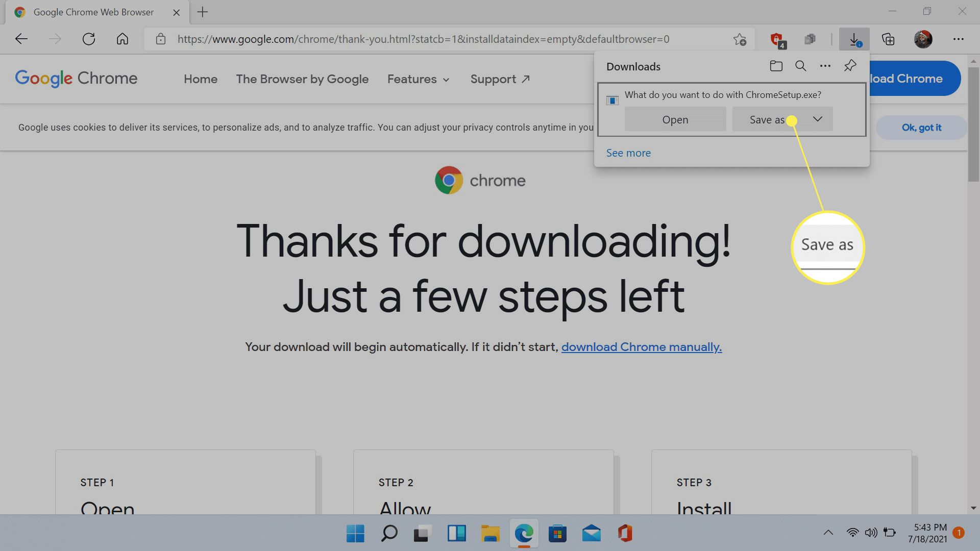Open a new browser tab

click(x=203, y=12)
